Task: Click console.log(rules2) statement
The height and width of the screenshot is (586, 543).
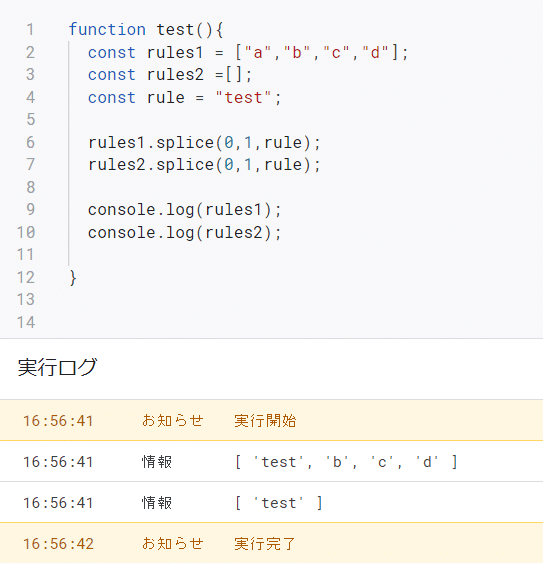Action: [x=185, y=232]
